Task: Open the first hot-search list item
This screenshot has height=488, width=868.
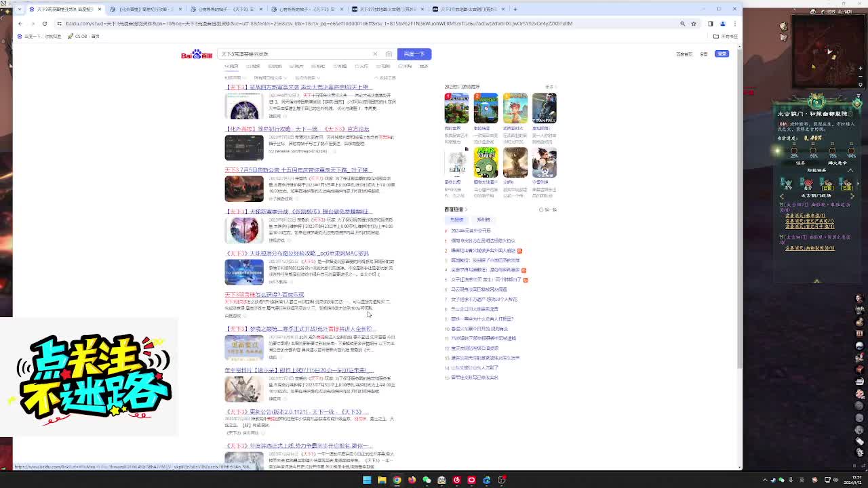Action: [x=471, y=230]
